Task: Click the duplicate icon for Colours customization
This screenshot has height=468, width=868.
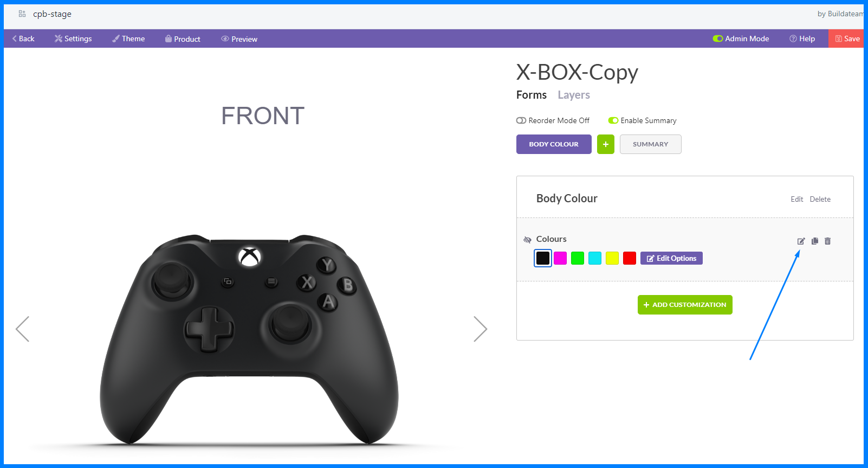Action: (814, 241)
